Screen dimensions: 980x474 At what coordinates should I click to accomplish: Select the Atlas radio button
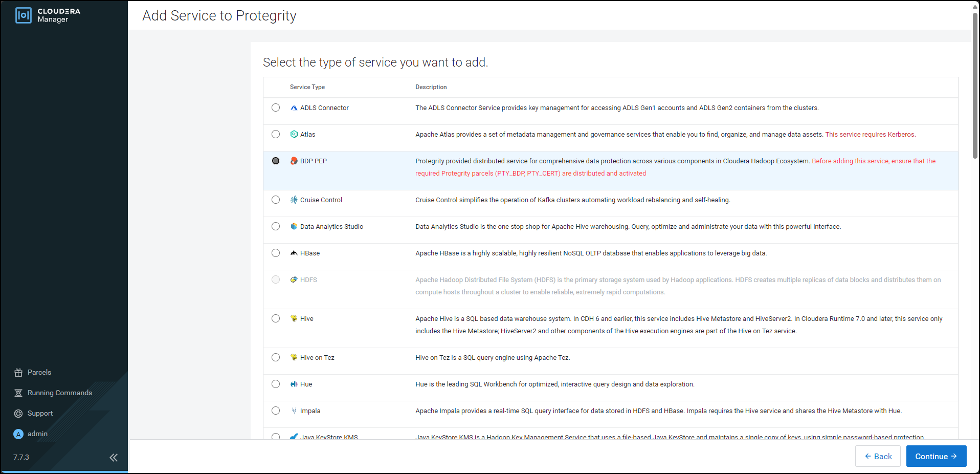click(276, 134)
